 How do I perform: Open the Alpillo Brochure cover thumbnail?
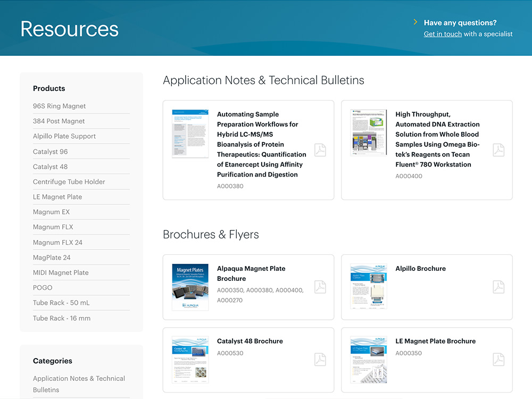pyautogui.click(x=368, y=287)
